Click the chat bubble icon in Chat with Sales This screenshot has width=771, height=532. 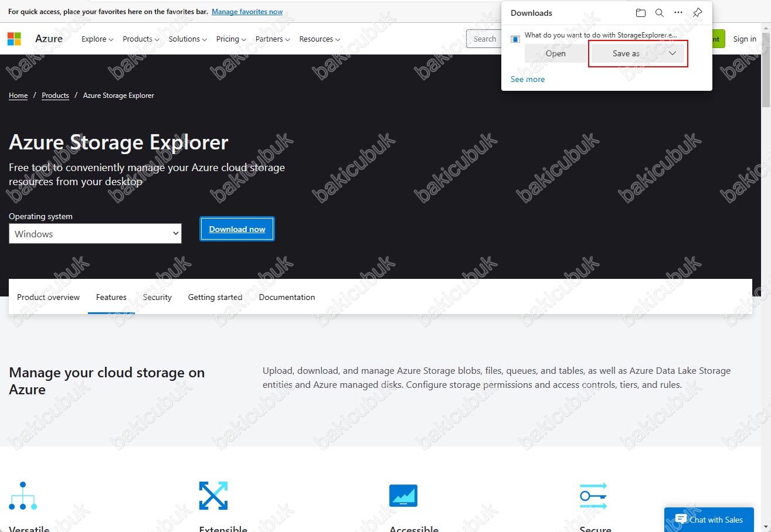(681, 519)
